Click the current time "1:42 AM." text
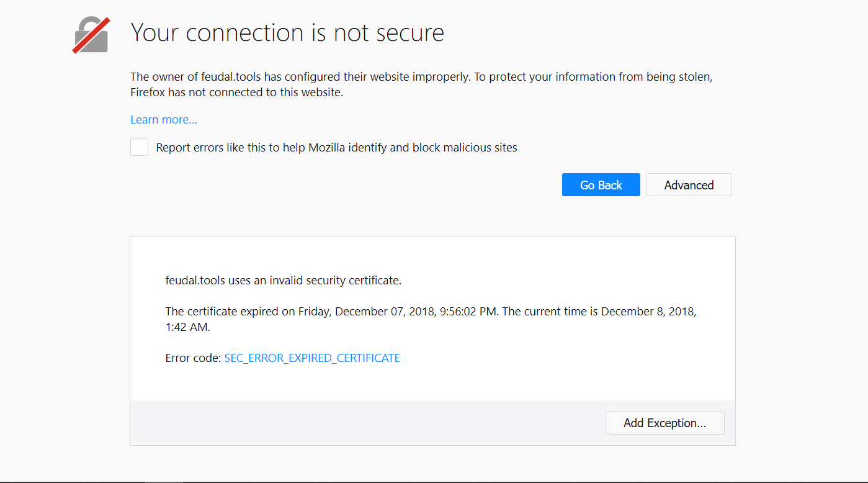Viewport: 868px width, 483px height. tap(188, 327)
